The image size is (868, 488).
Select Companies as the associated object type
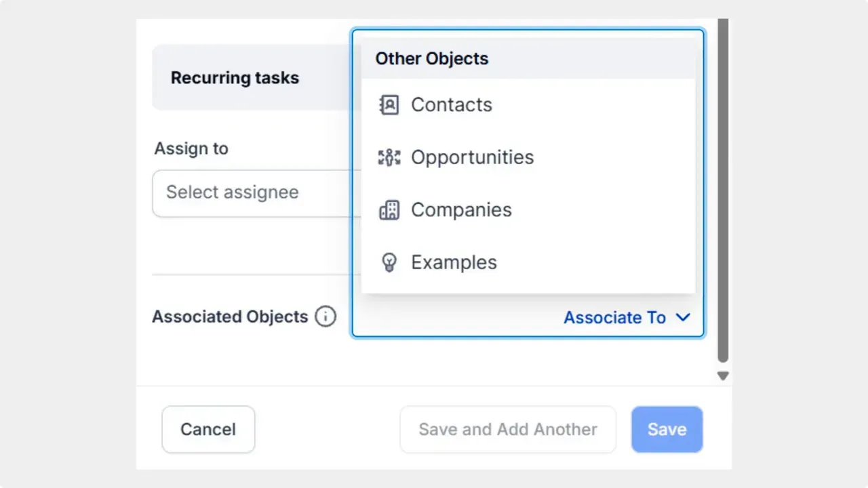(461, 209)
